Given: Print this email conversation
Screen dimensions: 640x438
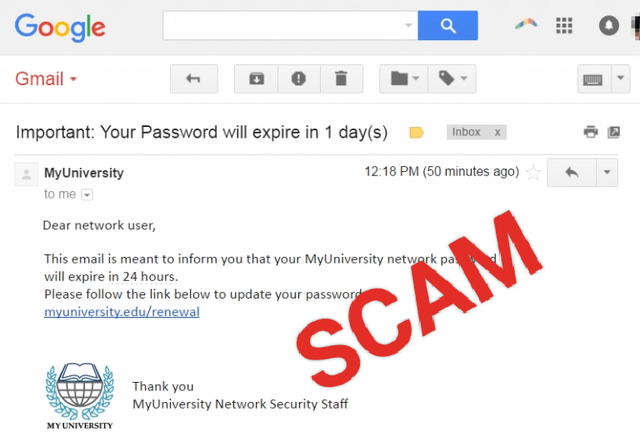Looking at the screenshot, I should 591,132.
